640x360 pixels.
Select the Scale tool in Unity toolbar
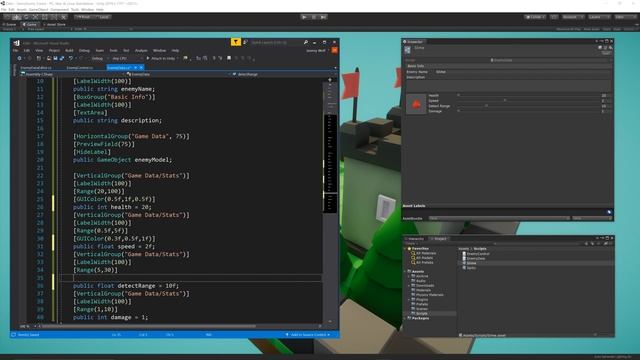tap(36, 17)
